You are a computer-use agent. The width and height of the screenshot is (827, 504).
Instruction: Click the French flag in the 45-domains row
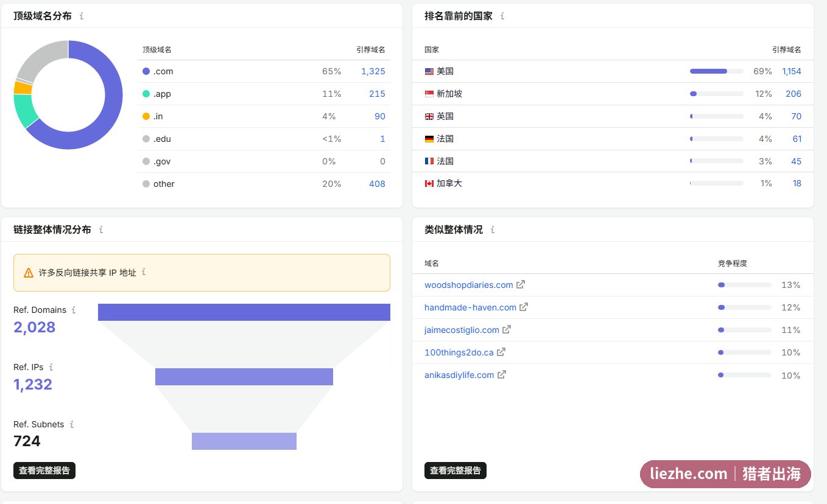[429, 161]
